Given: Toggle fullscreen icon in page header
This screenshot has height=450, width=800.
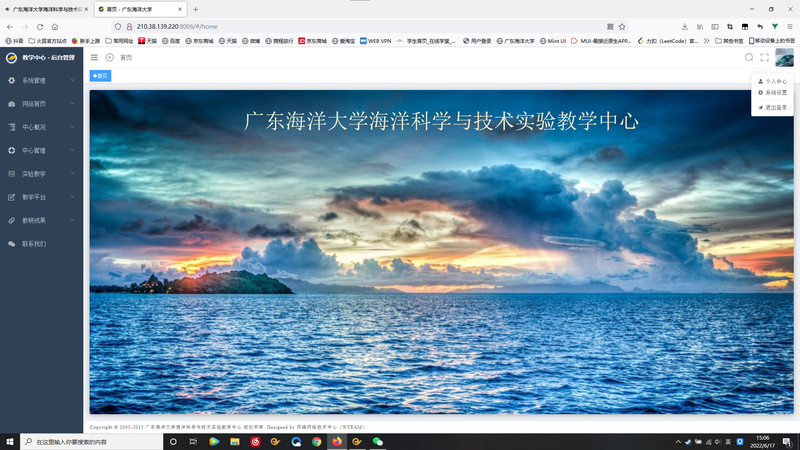Looking at the screenshot, I should (x=764, y=58).
